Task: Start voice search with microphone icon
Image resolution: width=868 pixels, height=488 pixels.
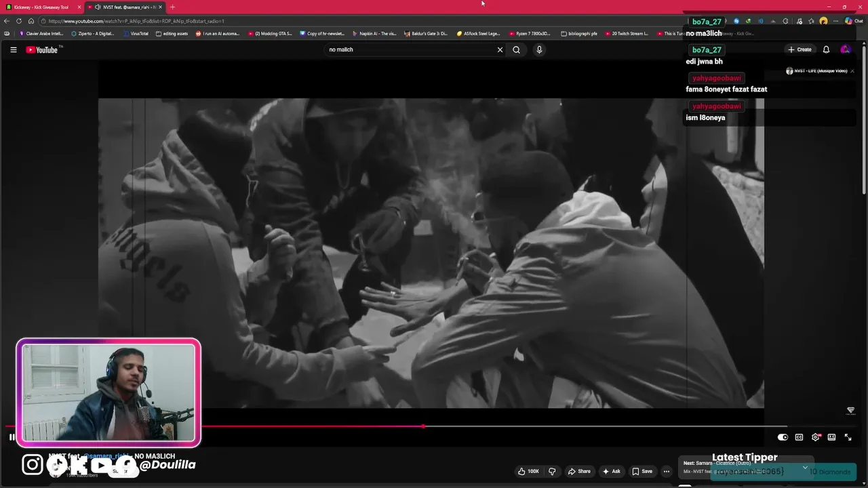Action: pos(539,49)
